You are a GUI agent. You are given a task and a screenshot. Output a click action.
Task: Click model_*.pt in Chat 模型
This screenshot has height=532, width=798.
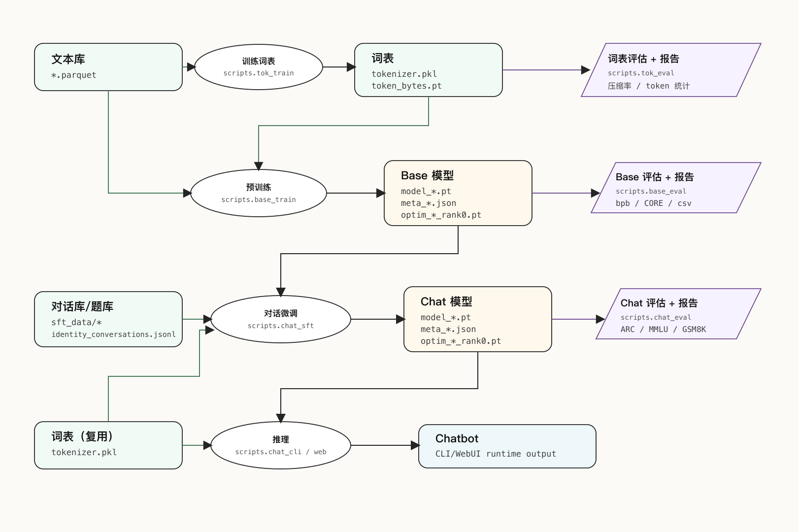446,317
